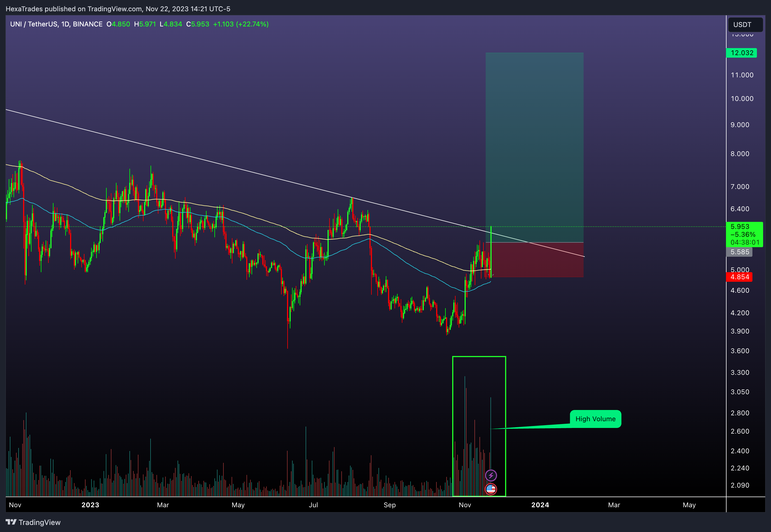Click the green take-profit zone of the long position
This screenshot has width=771, height=532.
pyautogui.click(x=534, y=147)
